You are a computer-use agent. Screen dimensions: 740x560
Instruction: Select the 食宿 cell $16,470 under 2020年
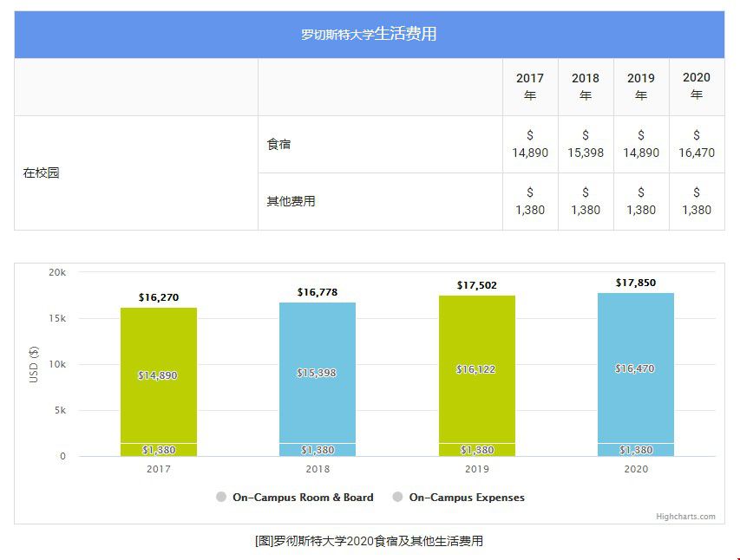click(x=697, y=145)
